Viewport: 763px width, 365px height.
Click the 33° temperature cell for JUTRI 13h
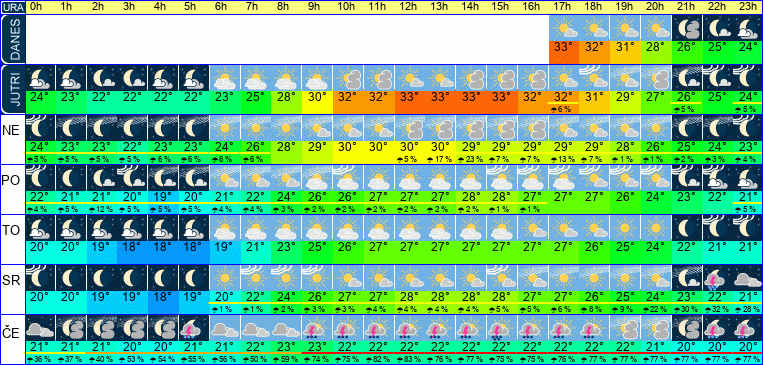(439, 96)
